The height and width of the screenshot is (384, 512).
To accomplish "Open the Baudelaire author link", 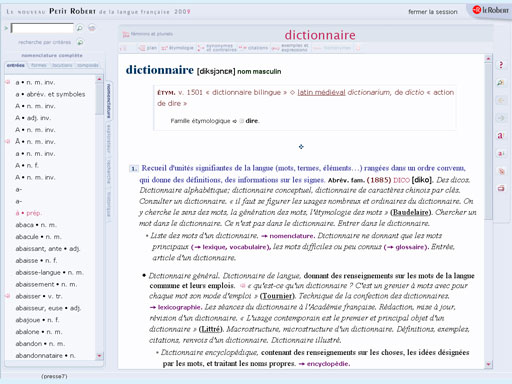I will pos(411,212).
